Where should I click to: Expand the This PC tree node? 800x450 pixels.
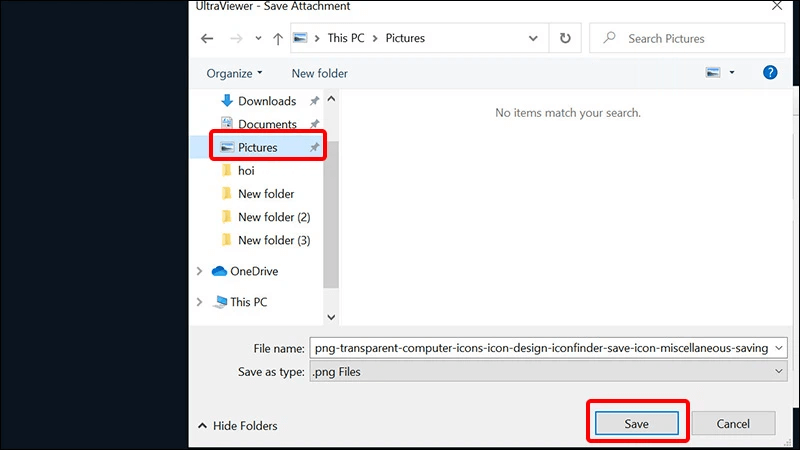(199, 302)
